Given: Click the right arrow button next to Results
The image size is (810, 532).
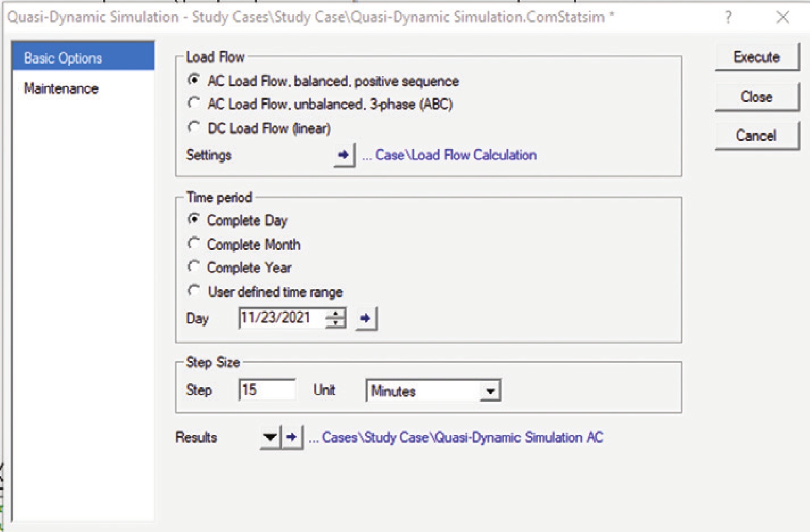Looking at the screenshot, I should pyautogui.click(x=292, y=437).
